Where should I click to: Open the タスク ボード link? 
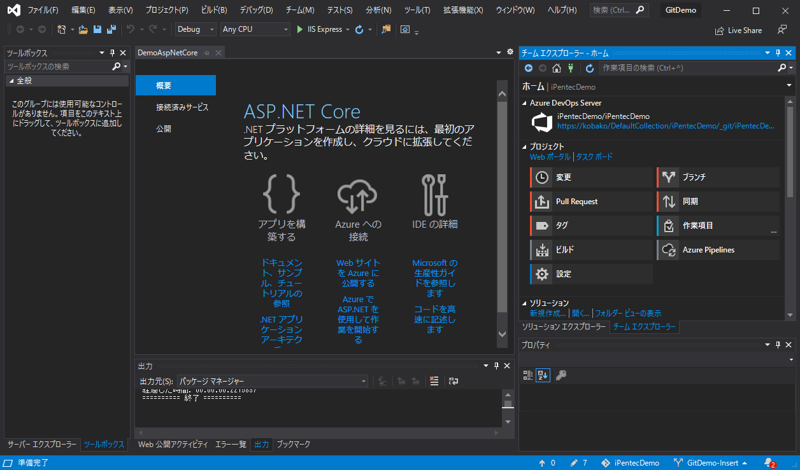594,157
